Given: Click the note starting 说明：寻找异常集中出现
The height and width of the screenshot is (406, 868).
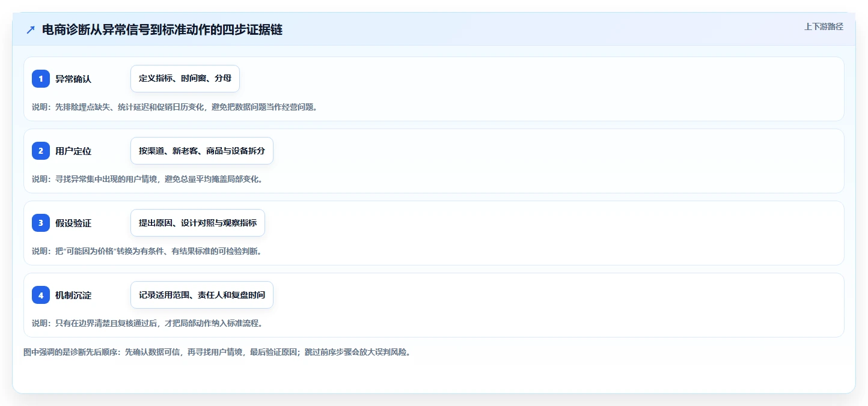Looking at the screenshot, I should 147,179.
